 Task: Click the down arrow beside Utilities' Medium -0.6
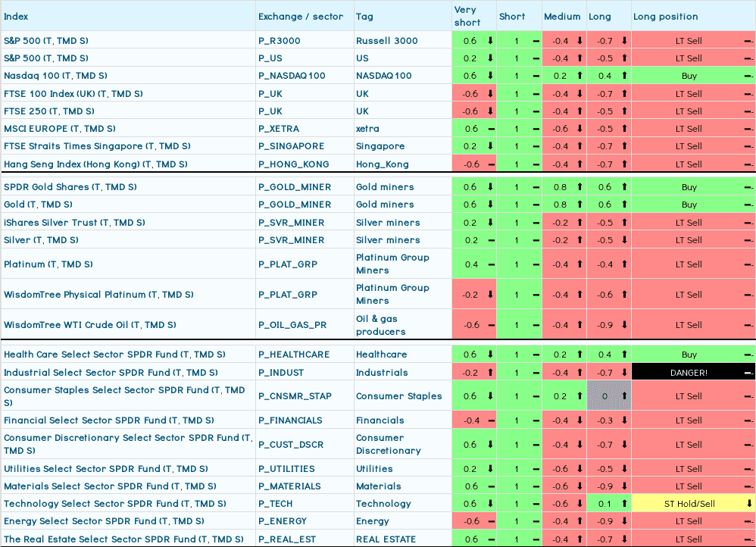click(x=579, y=468)
